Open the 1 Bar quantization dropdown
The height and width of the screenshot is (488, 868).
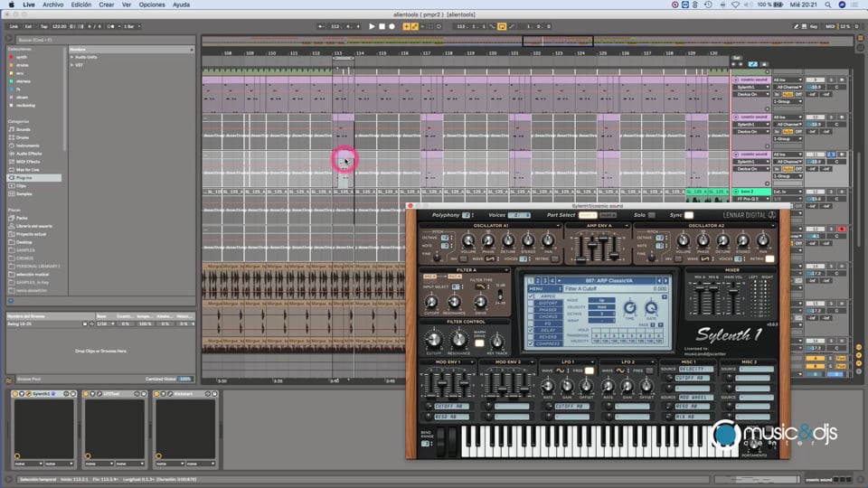130,26
